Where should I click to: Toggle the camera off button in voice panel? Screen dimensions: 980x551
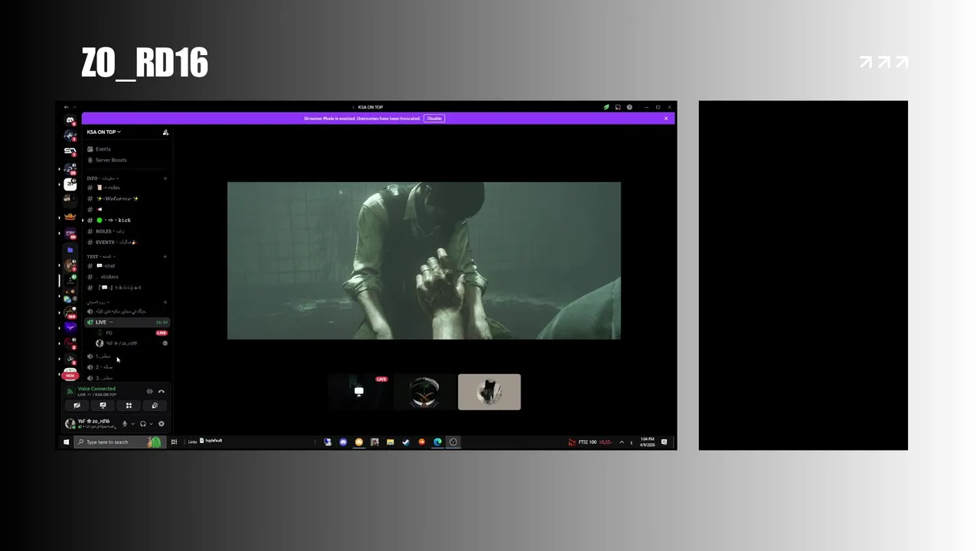77,406
